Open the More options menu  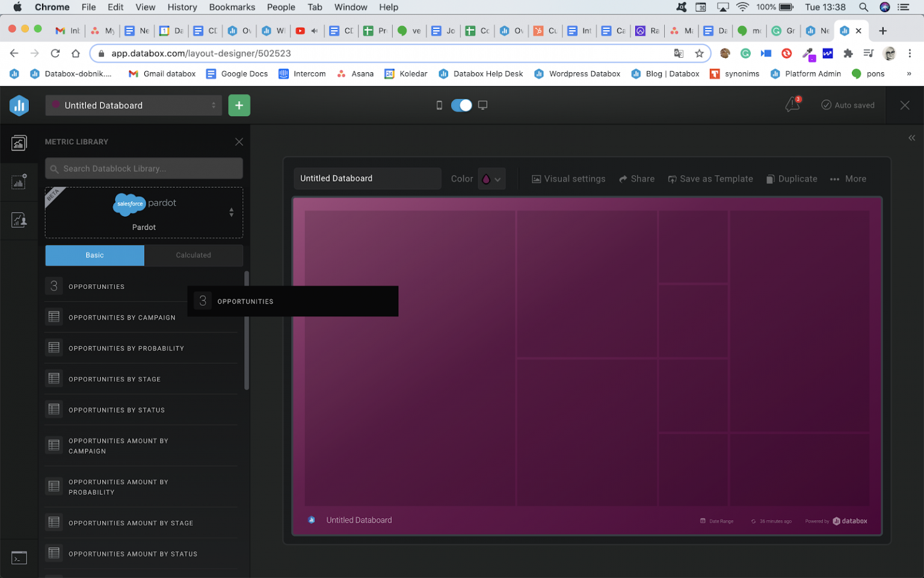(848, 179)
